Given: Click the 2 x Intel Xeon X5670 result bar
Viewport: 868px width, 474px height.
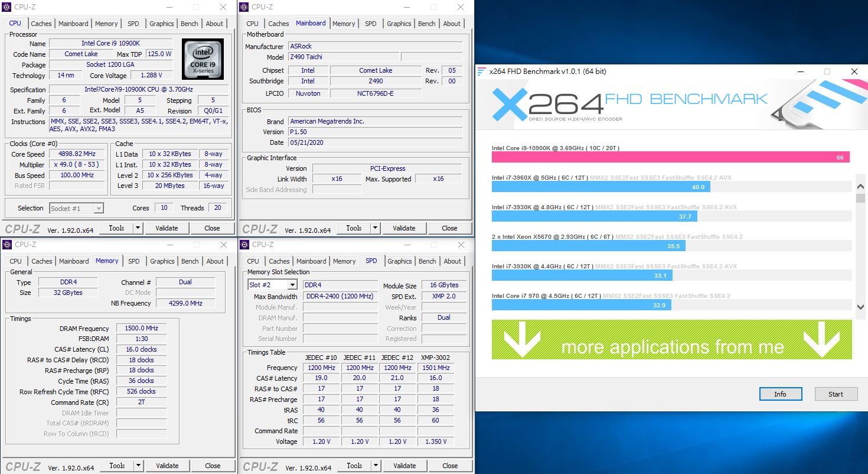Looking at the screenshot, I should [589, 246].
